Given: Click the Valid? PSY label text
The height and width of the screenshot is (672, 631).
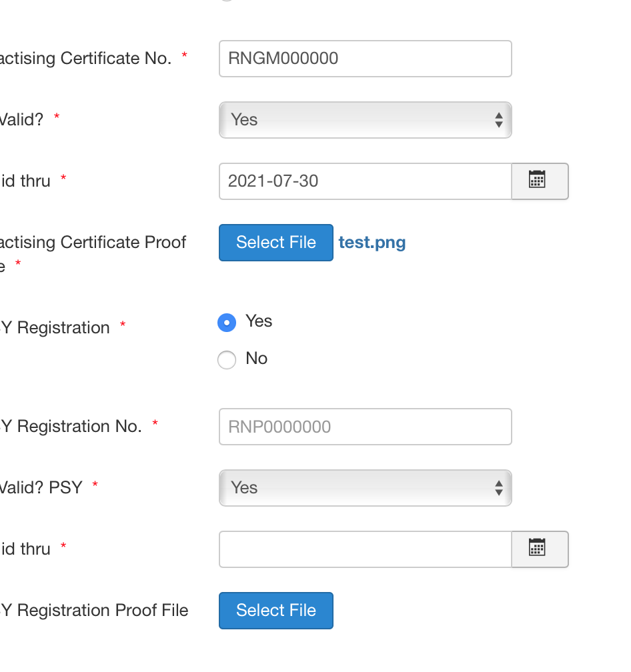Looking at the screenshot, I should pyautogui.click(x=41, y=488).
